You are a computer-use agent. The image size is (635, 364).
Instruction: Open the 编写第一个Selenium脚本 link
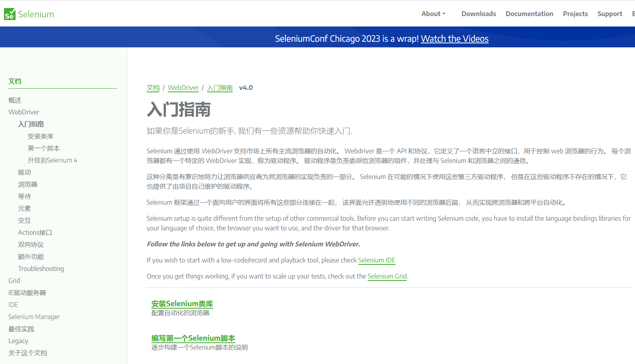193,338
